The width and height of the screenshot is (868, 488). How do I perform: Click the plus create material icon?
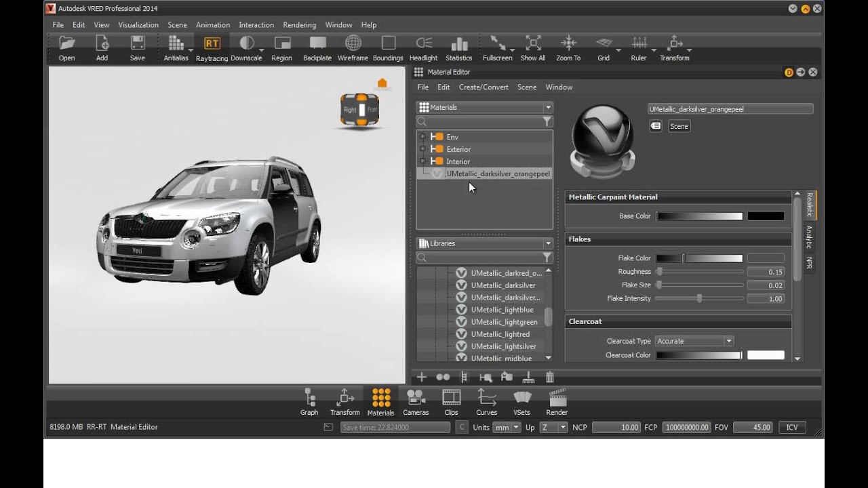[x=421, y=377]
